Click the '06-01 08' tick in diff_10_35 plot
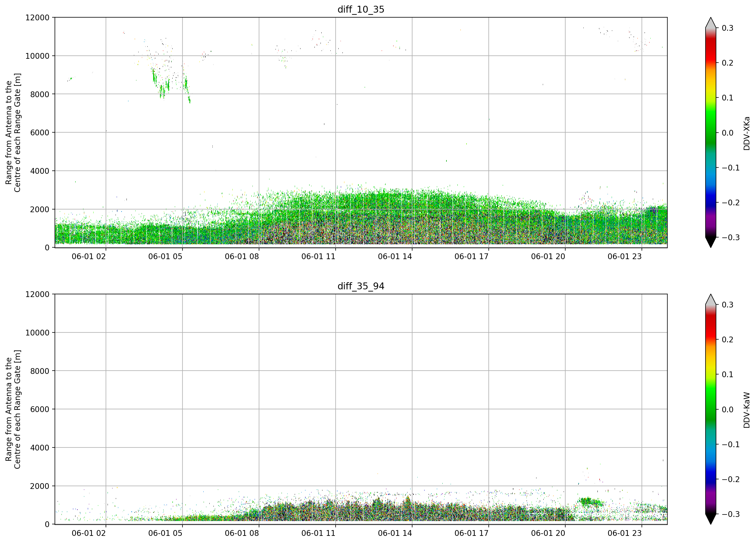Viewport: 756px width, 543px height. pos(242,256)
